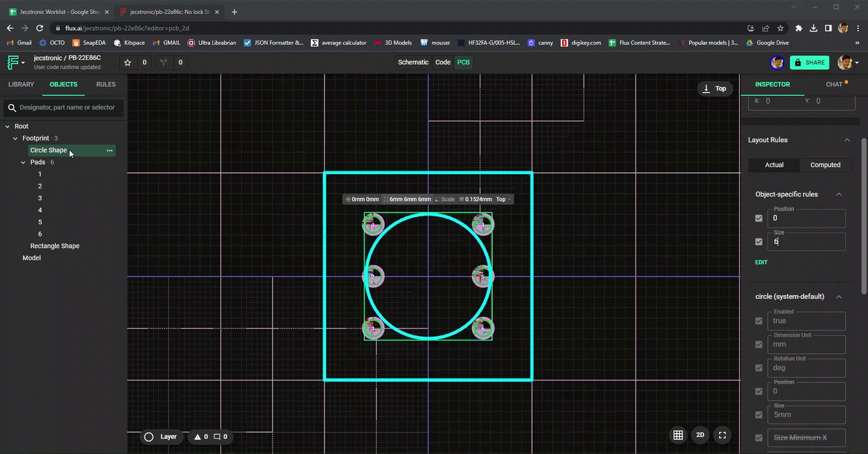Screen dimensions: 868x454
Task: Switch the canvas to 2D view
Action: pos(700,435)
